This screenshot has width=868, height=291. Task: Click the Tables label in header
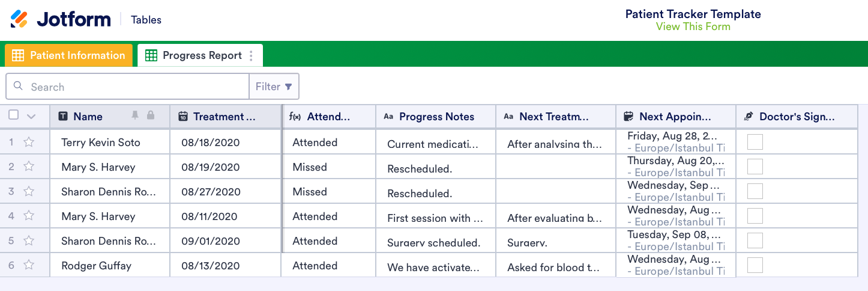(x=146, y=20)
